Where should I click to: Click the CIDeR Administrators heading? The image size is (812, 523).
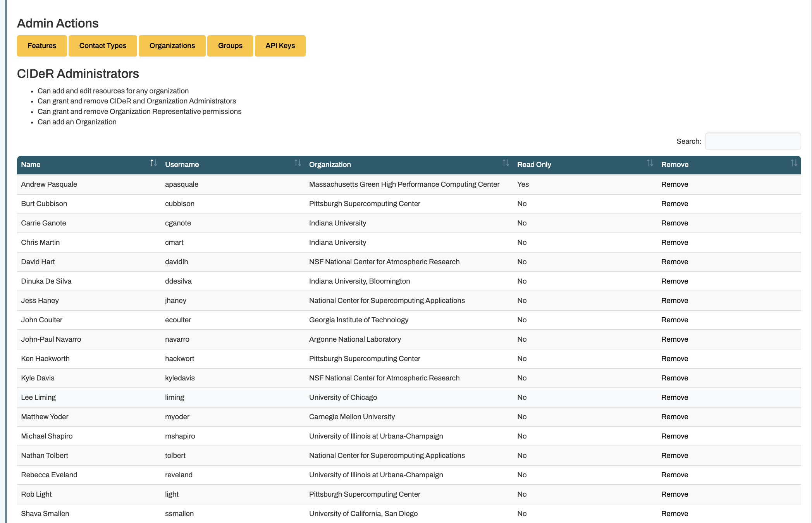click(78, 74)
